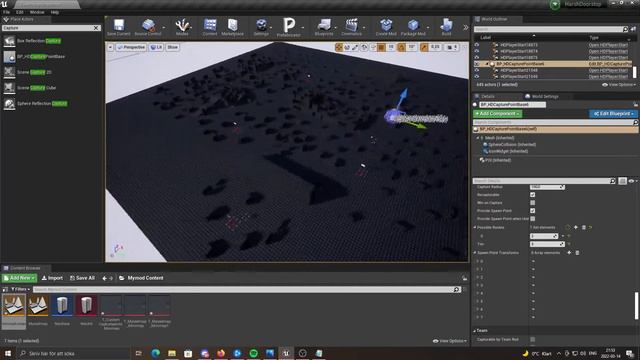Viewport: 640px width, 360px height.
Task: Expand hidden toolbar items with double chevron
Action: [x=466, y=27]
